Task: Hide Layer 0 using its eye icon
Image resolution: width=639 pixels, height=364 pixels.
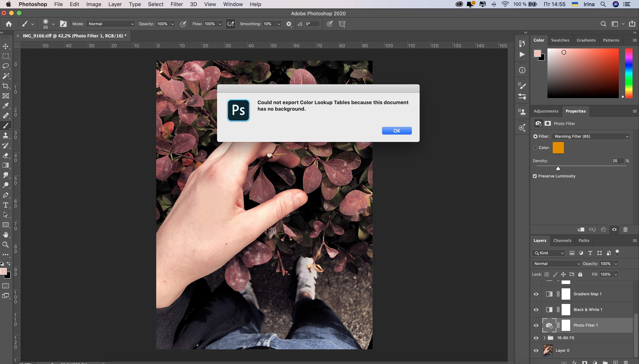Action: tap(536, 350)
